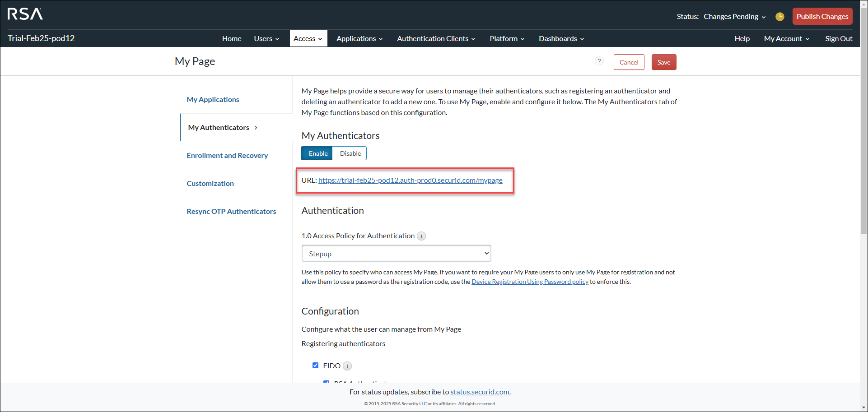The width and height of the screenshot is (868, 412).
Task: Open Device Registration Using Password policy link
Action: 530,282
